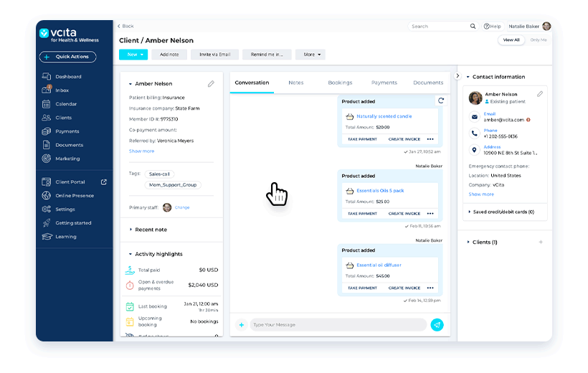Click the Type Your Message field
This screenshot has height=373, width=588.
click(337, 325)
